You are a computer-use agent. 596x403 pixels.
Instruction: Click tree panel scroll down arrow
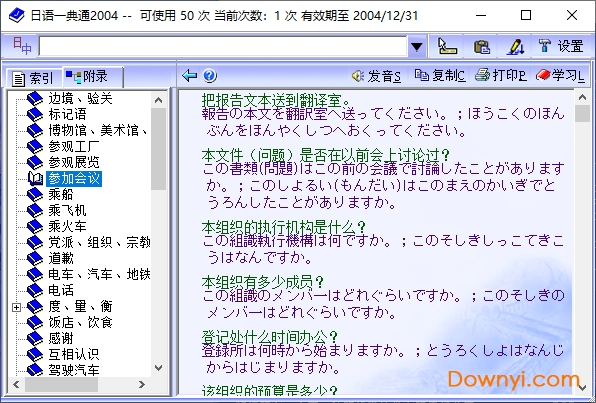(x=159, y=368)
